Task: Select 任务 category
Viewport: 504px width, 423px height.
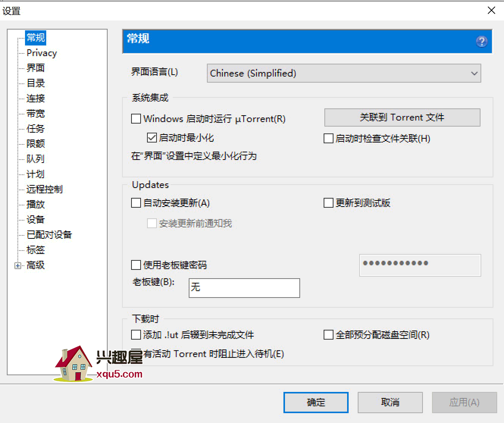Action: (36, 128)
